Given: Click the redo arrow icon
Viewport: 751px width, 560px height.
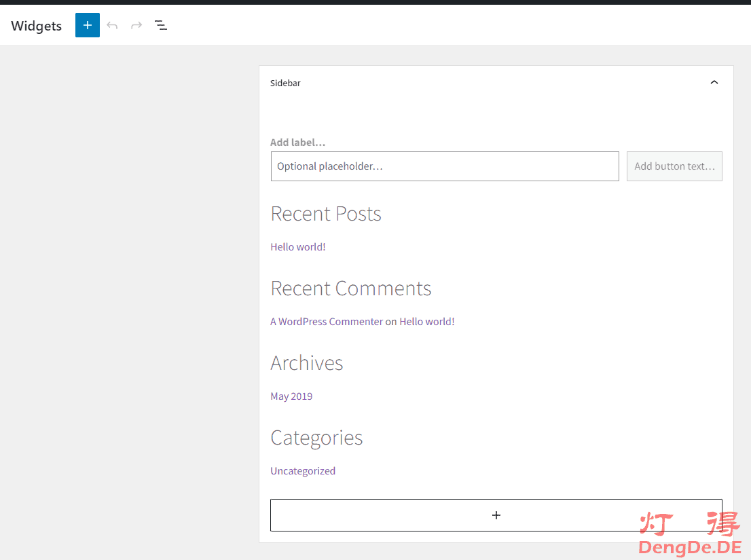Looking at the screenshot, I should click(136, 25).
